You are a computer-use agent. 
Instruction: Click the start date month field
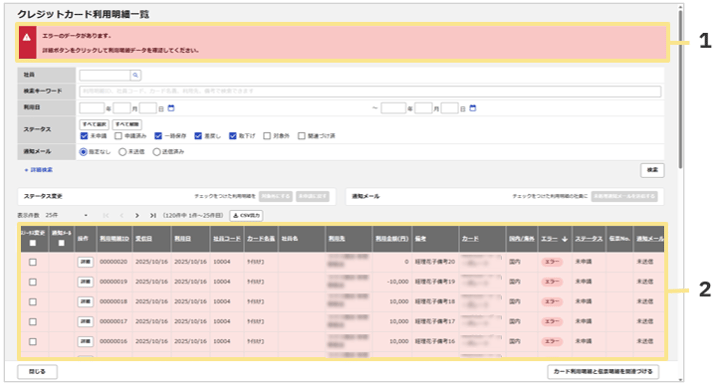click(x=122, y=108)
